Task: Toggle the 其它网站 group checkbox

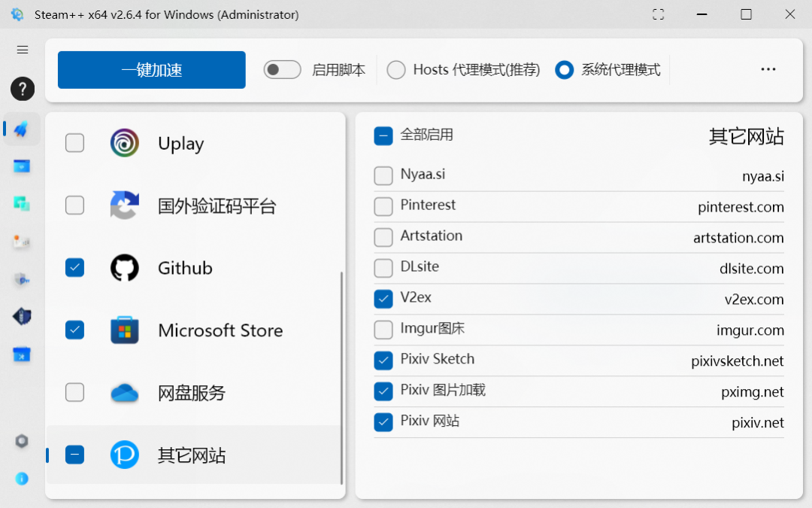Action: point(74,455)
